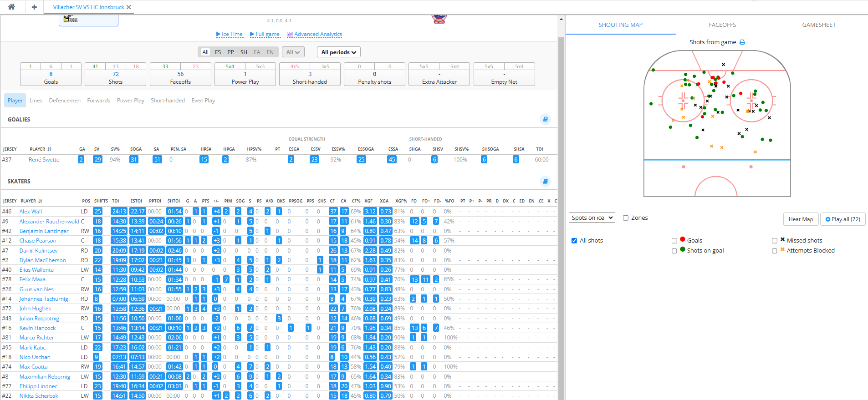868x400 pixels.
Task: Uncheck the All shots checkbox
Action: click(x=574, y=241)
